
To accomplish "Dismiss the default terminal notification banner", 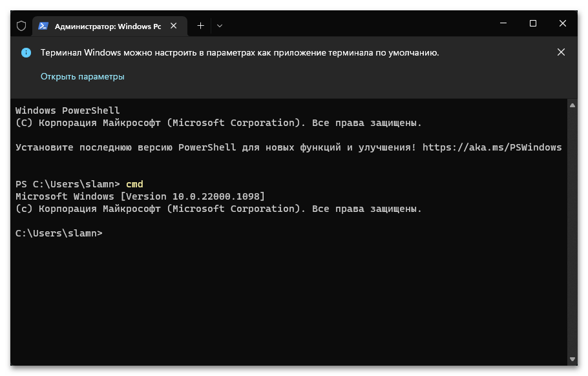I will click(561, 52).
